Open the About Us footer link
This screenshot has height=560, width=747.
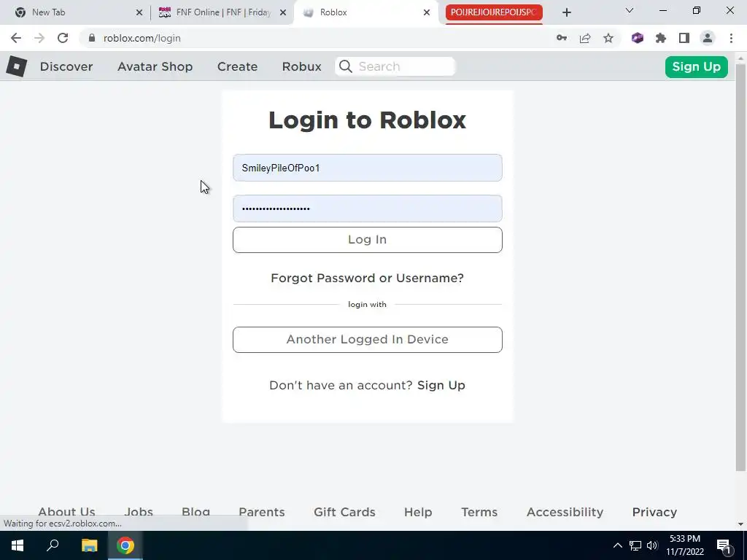[x=66, y=512]
